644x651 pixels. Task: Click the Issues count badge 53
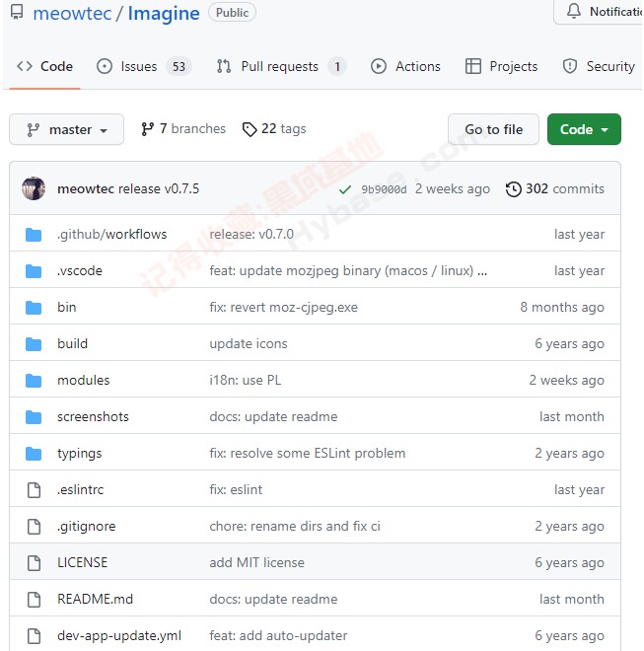[179, 66]
